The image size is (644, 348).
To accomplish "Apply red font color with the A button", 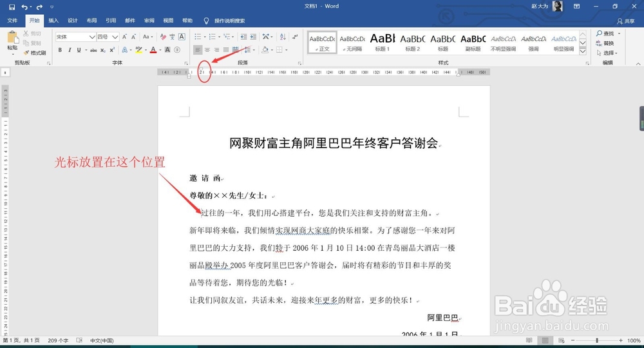I will click(153, 50).
